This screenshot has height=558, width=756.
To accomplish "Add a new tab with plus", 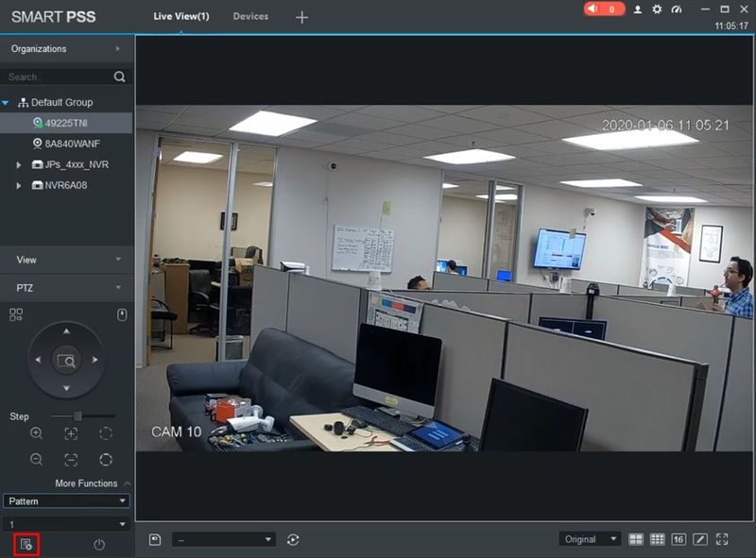I will coord(301,17).
